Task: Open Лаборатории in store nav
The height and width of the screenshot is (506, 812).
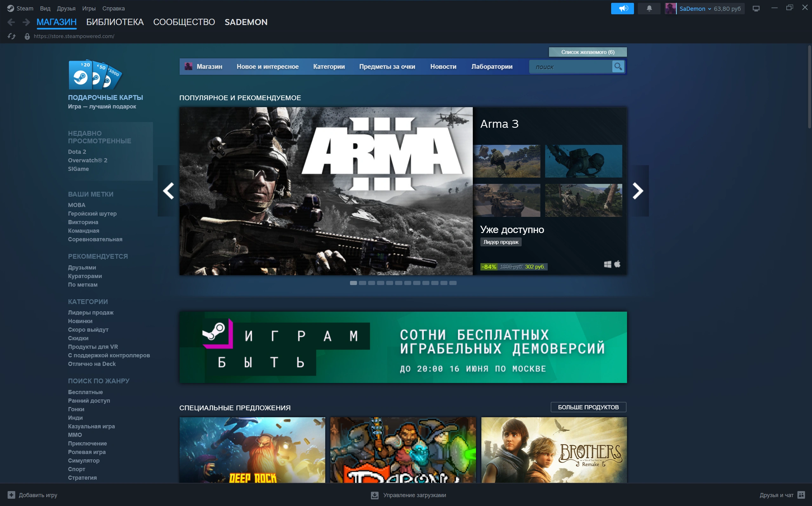Action: 492,67
